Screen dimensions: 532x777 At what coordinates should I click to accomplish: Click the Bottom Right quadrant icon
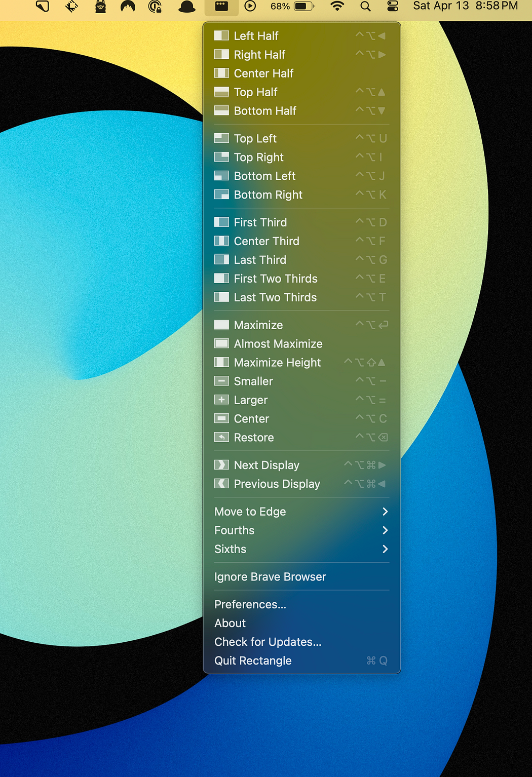(221, 195)
